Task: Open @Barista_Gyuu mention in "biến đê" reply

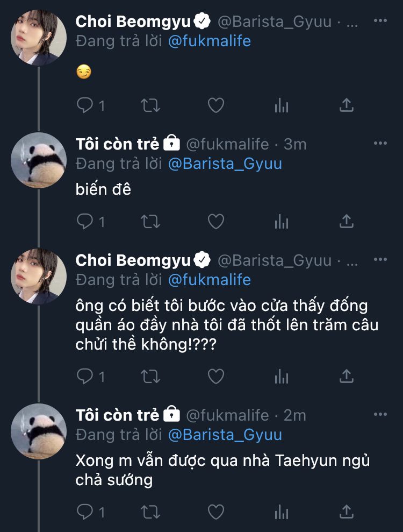Action: [x=225, y=164]
